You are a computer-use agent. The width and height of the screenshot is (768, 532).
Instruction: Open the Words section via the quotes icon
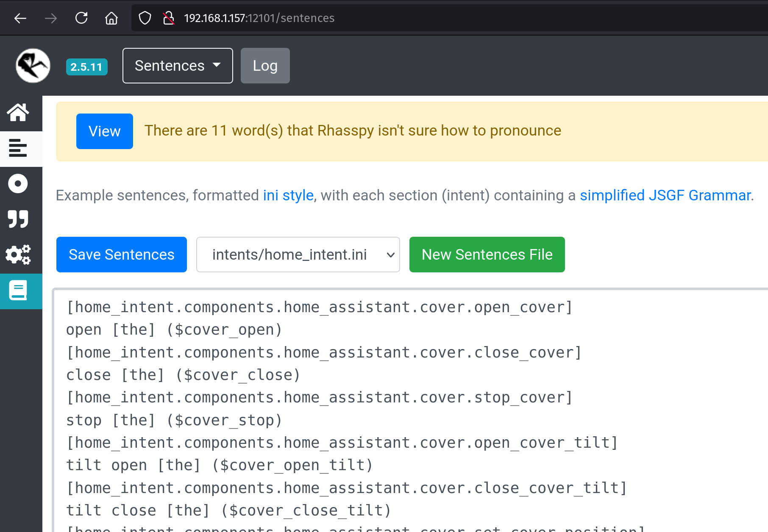pos(18,219)
